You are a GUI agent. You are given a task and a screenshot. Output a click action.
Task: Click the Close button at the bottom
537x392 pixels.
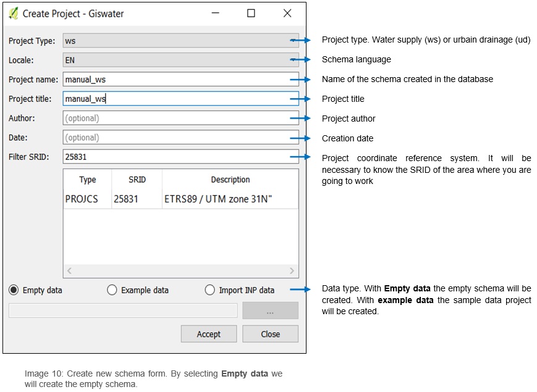coord(270,334)
